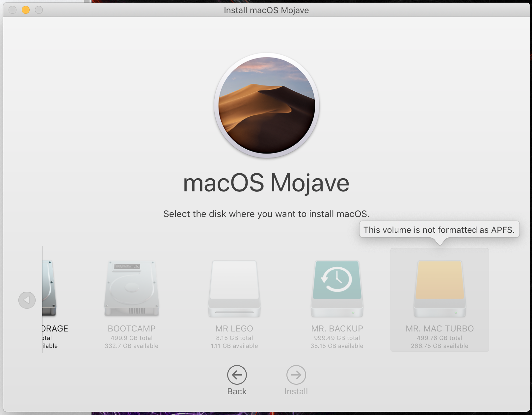This screenshot has width=532, height=415.
Task: Click the Back button label
Action: coord(237,391)
